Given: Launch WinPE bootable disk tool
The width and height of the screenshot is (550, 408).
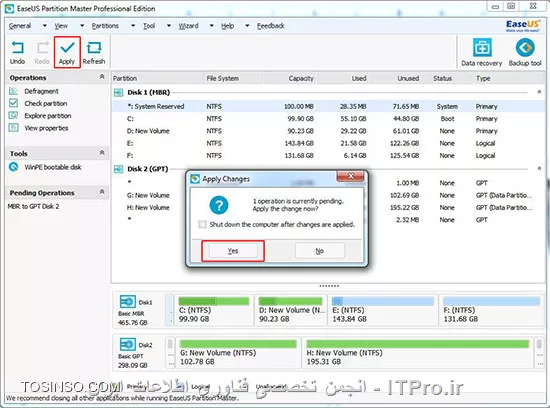Looking at the screenshot, I should click(53, 167).
